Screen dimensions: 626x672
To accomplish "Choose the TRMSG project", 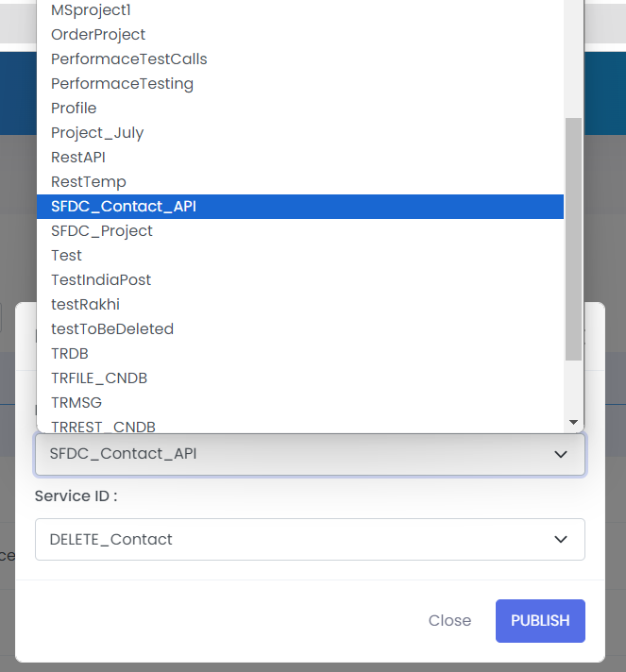I will coord(300,403).
